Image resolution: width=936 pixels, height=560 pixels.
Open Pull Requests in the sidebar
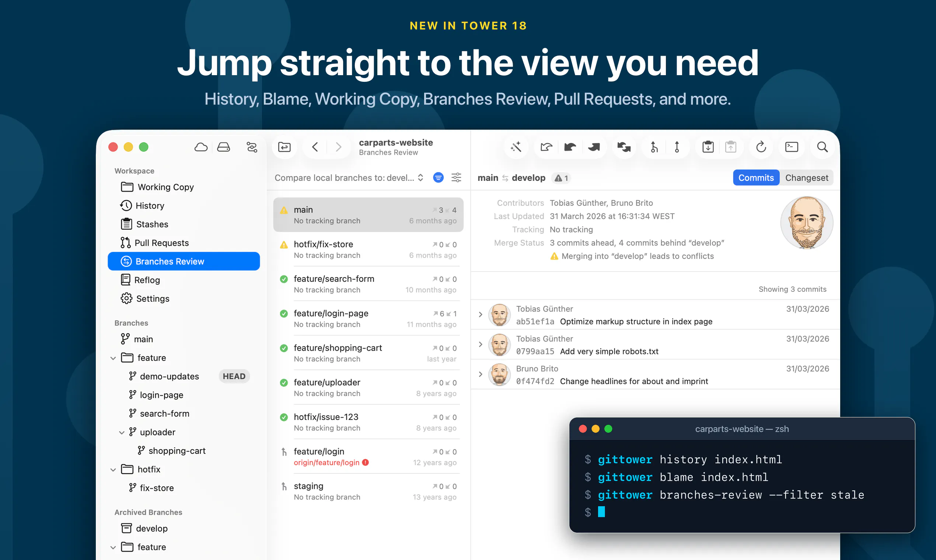(184, 243)
